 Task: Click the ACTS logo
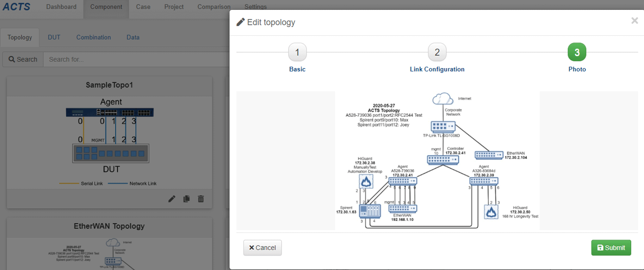point(16,7)
